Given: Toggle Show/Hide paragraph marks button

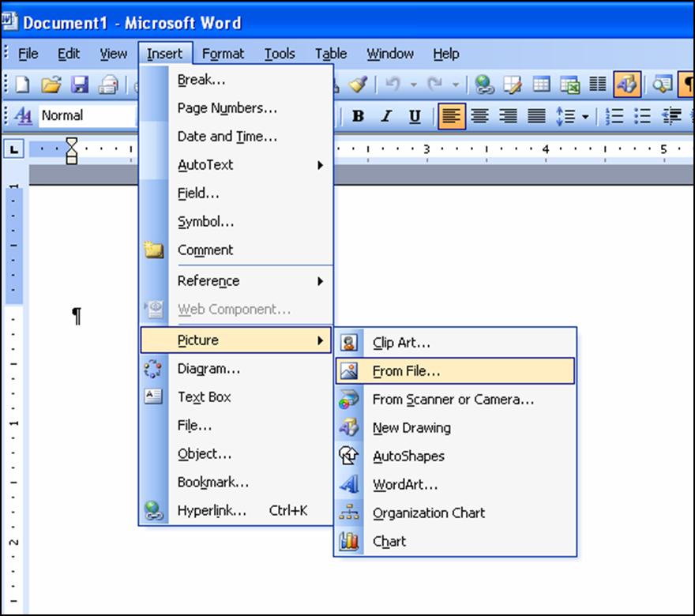Looking at the screenshot, I should click(686, 85).
